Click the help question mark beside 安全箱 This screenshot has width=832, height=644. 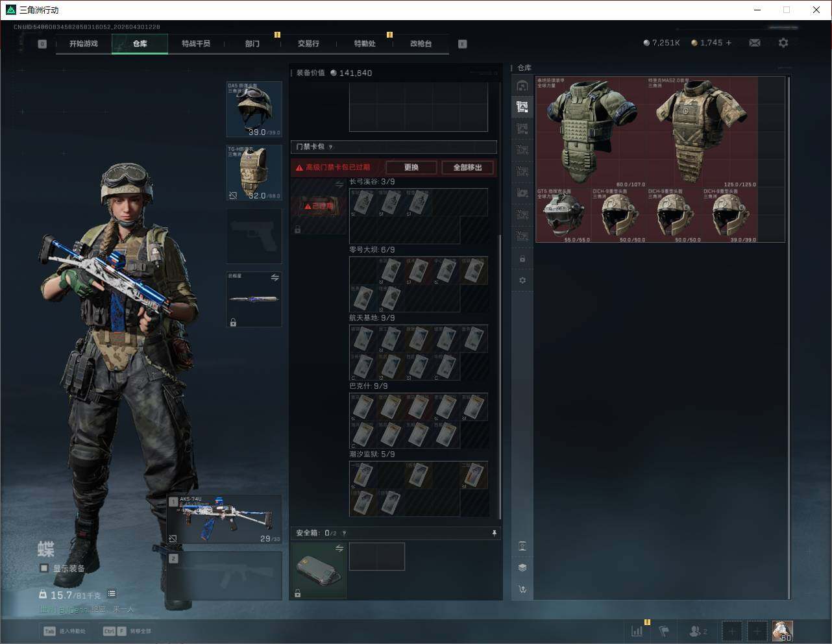click(344, 533)
